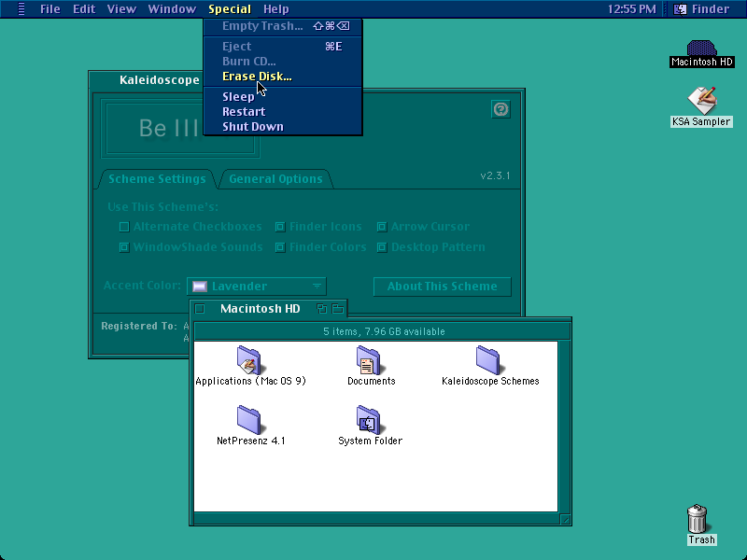
Task: Toggle the Finder Icons checkbox
Action: pos(280,227)
